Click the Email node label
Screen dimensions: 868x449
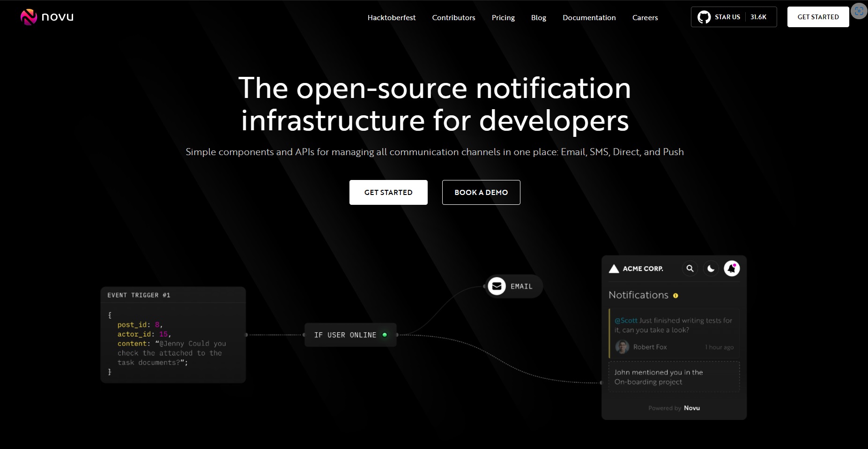pyautogui.click(x=521, y=286)
